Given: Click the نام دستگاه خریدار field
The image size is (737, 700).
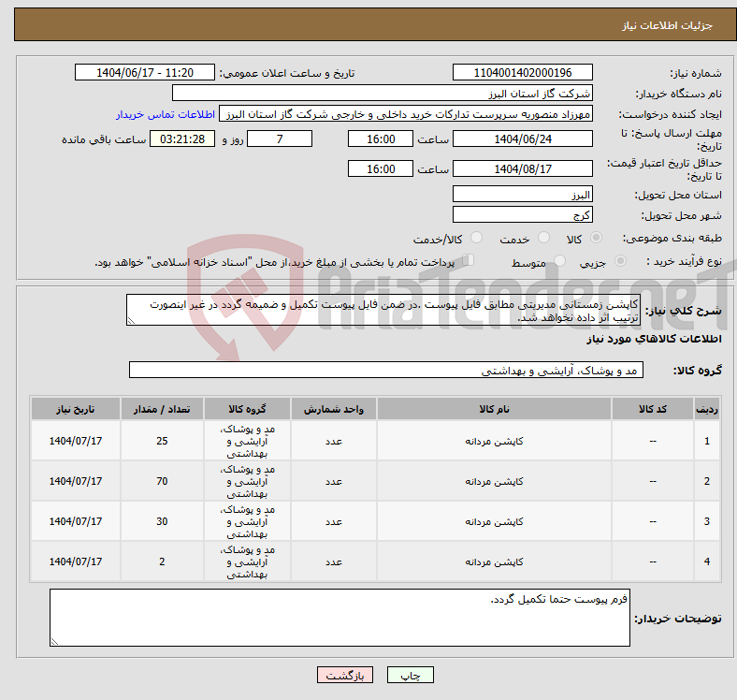Looking at the screenshot, I should [x=383, y=94].
